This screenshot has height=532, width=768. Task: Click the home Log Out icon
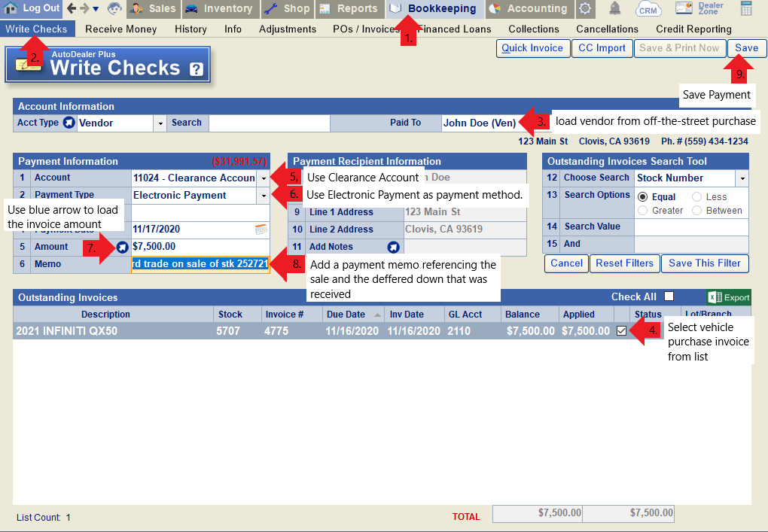tap(11, 8)
